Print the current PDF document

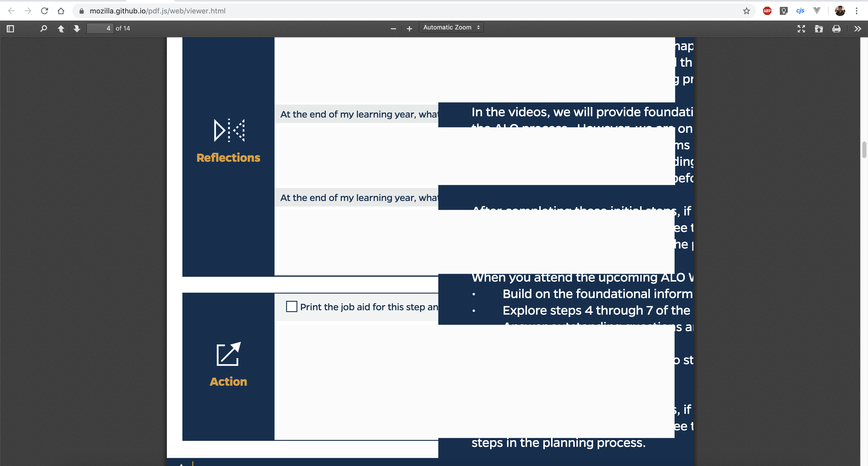pos(837,29)
